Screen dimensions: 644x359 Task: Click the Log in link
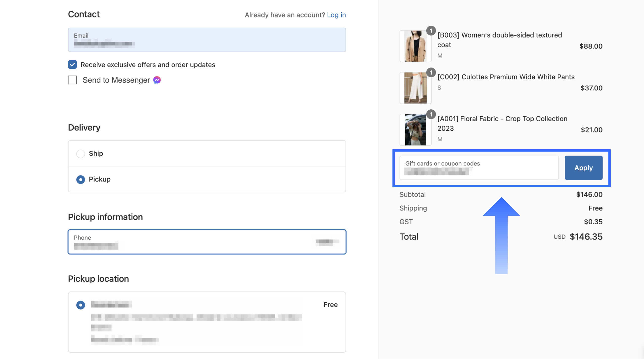[x=336, y=15]
